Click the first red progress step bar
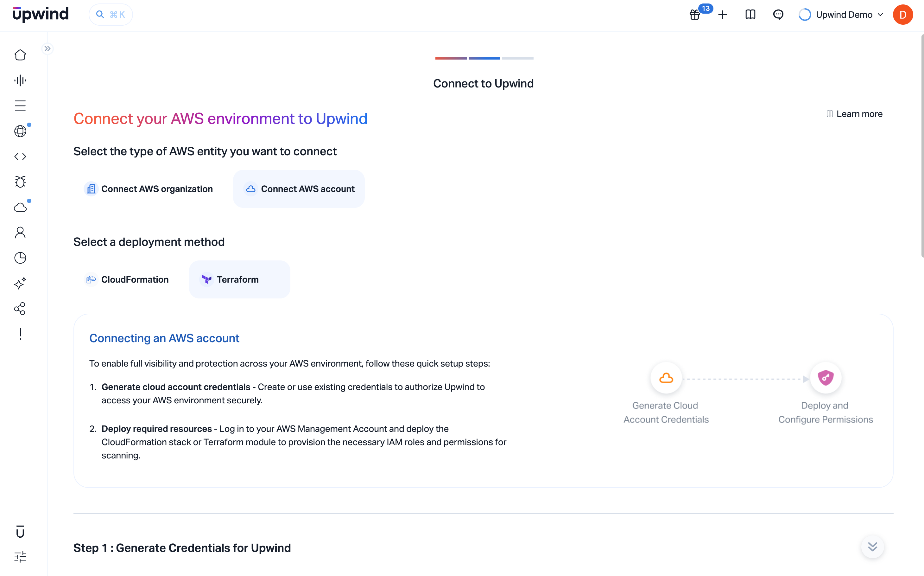This screenshot has width=924, height=576. 451,58
